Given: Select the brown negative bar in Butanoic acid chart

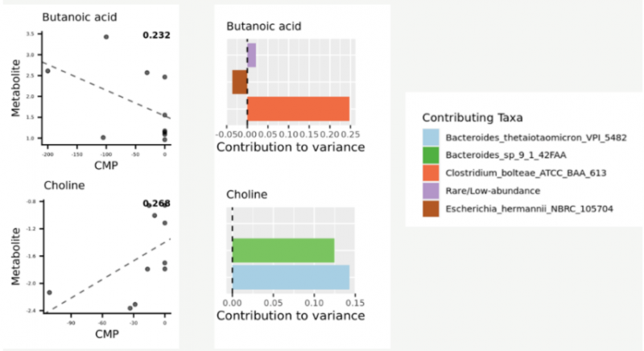Looking at the screenshot, I should (239, 82).
